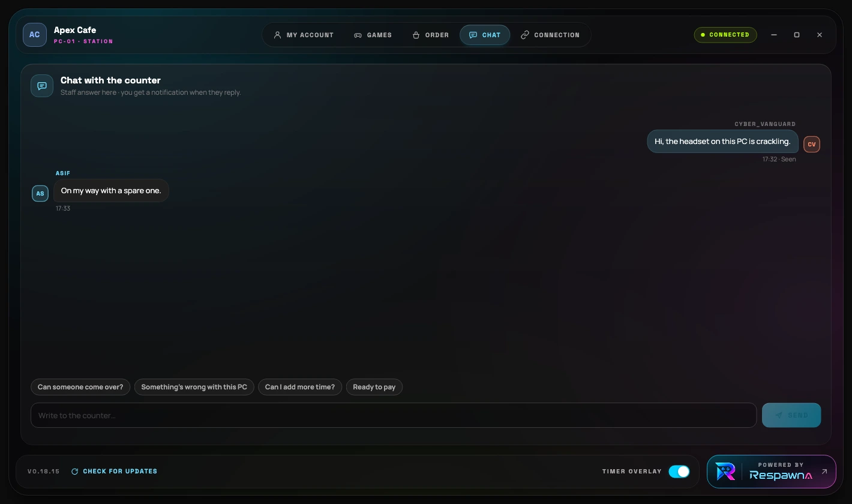Click the chat bubble icon beside heading

pos(42,86)
